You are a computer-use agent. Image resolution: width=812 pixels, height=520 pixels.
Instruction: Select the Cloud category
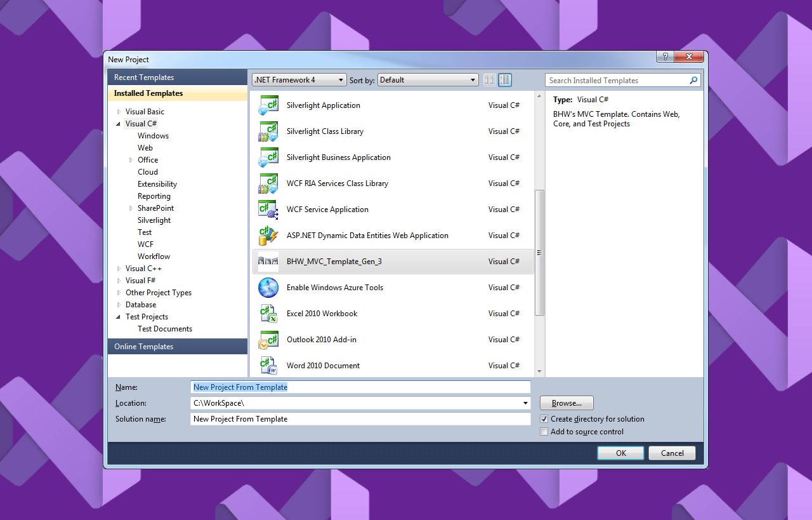(148, 172)
